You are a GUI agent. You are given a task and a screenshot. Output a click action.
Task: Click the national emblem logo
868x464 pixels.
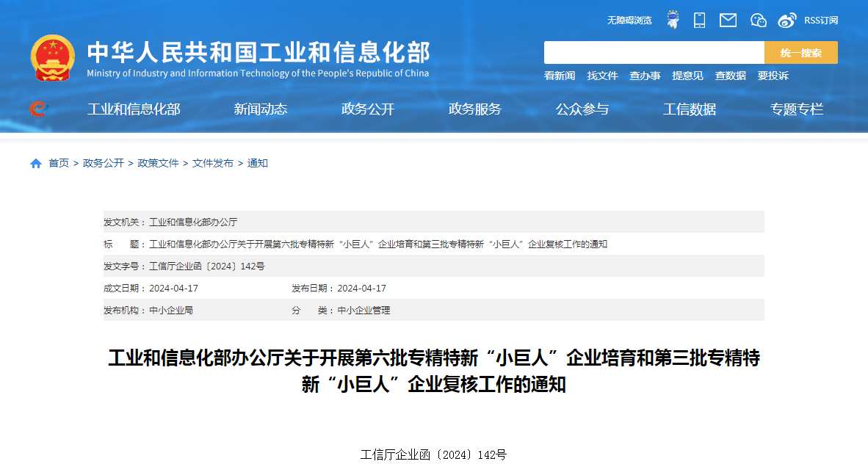coord(53,59)
